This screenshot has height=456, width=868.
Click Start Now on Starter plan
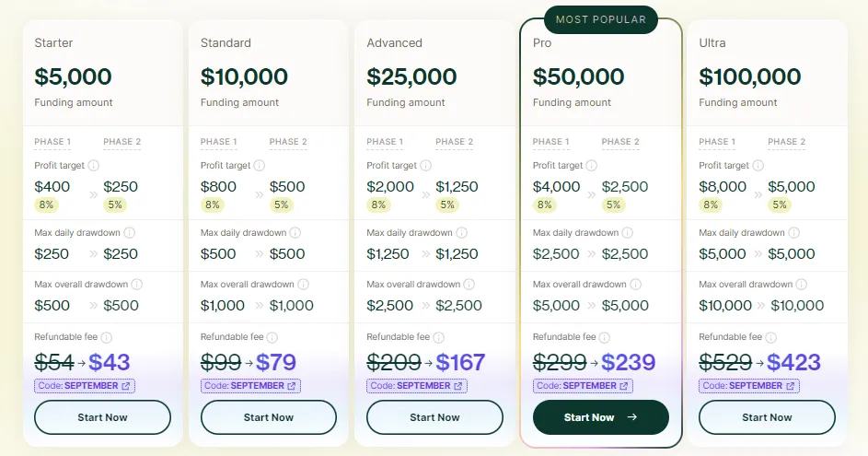pyautogui.click(x=102, y=417)
